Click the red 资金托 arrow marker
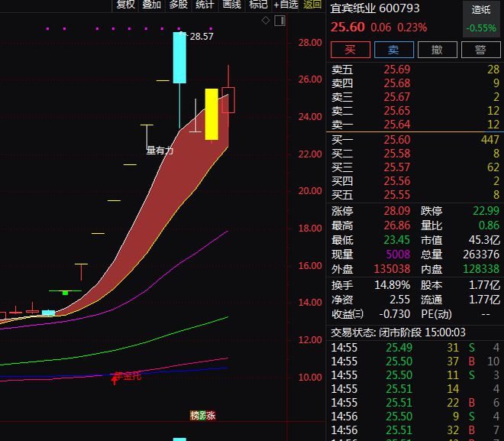This screenshot has width=504, height=441. tap(115, 380)
